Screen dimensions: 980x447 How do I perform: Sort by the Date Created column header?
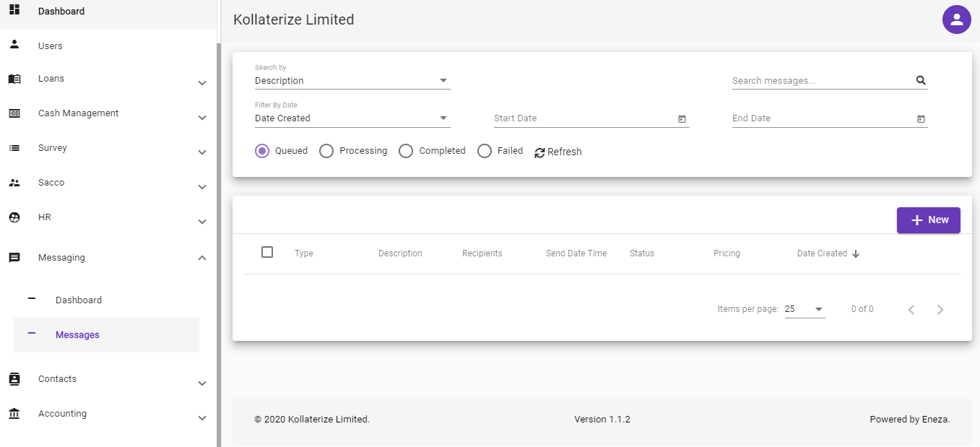tap(822, 253)
